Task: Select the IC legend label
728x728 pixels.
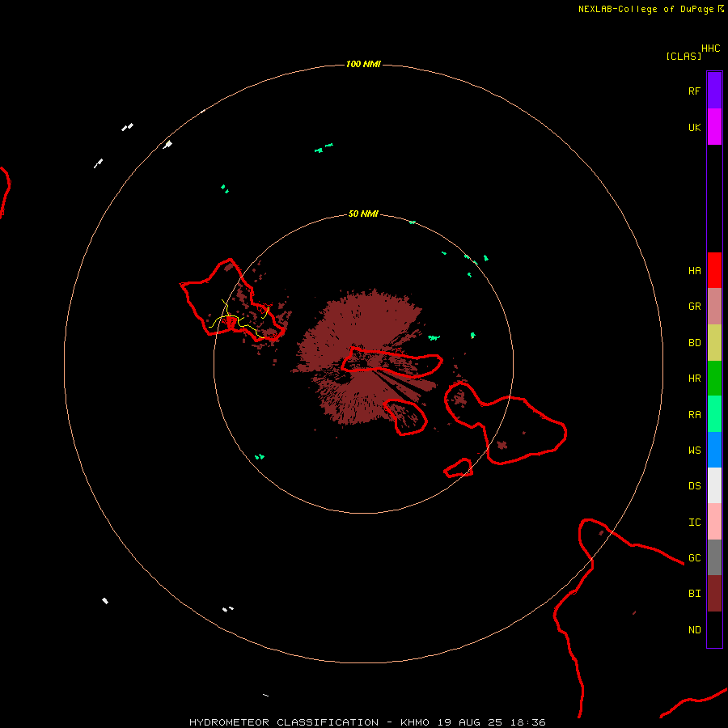Action: 694,523
